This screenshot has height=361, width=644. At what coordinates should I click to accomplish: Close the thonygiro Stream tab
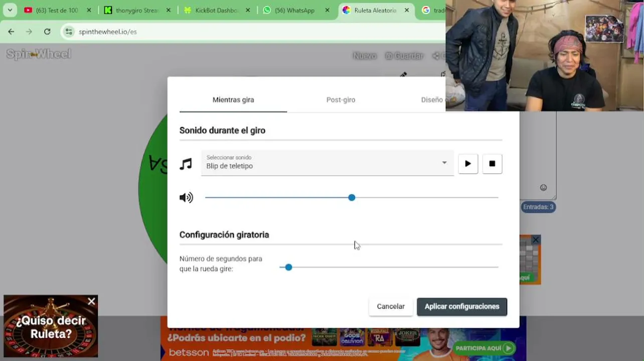pyautogui.click(x=168, y=10)
